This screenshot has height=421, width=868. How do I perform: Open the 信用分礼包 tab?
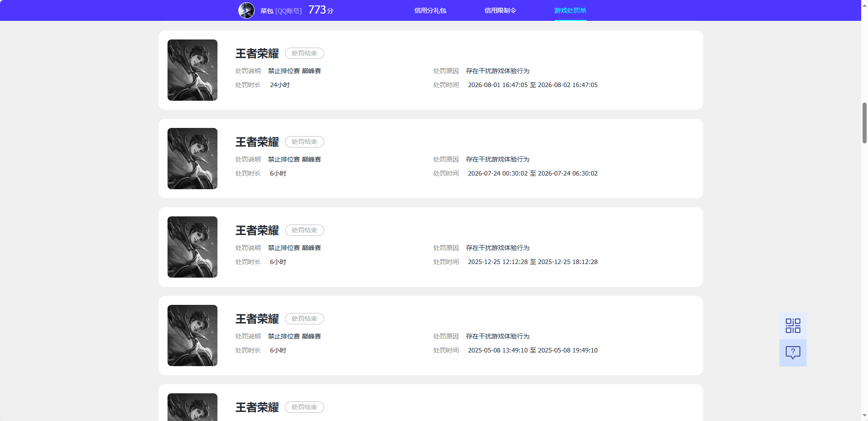(430, 10)
